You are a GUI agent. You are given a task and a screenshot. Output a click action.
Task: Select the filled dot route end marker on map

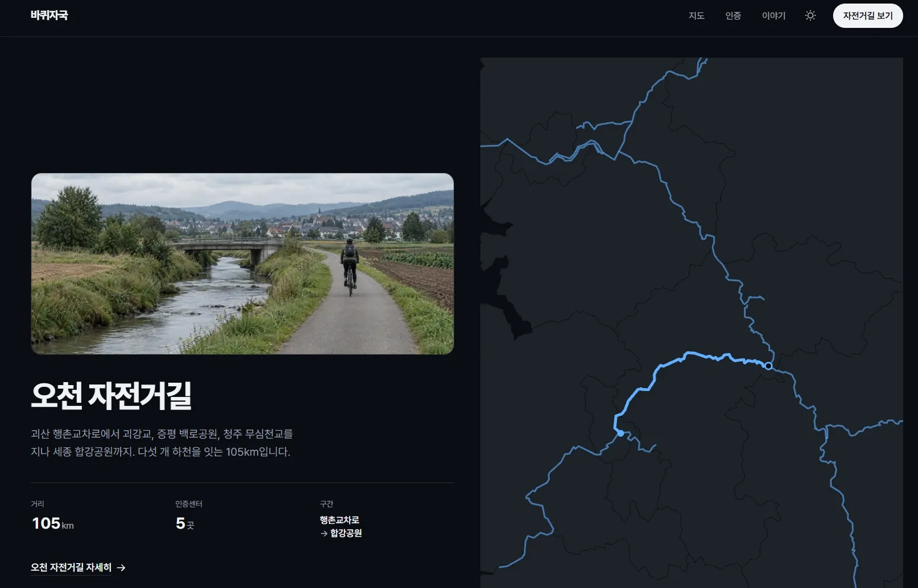pyautogui.click(x=621, y=433)
